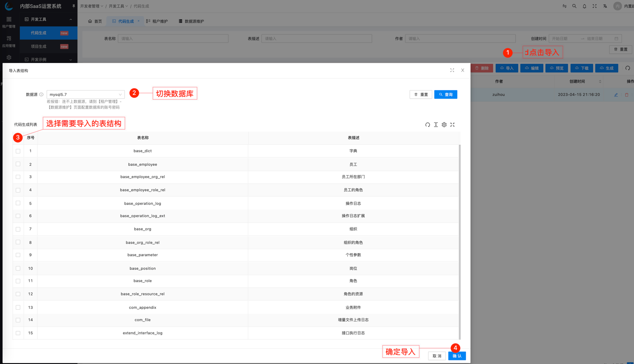Screen dimensions: 634x364
Task: Click the refresh icon above the table list
Action: point(427,125)
